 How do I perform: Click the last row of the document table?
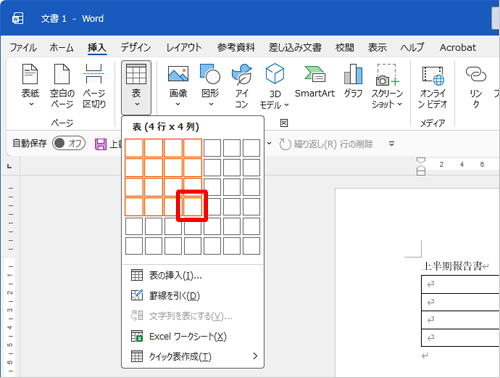pyautogui.click(x=460, y=338)
